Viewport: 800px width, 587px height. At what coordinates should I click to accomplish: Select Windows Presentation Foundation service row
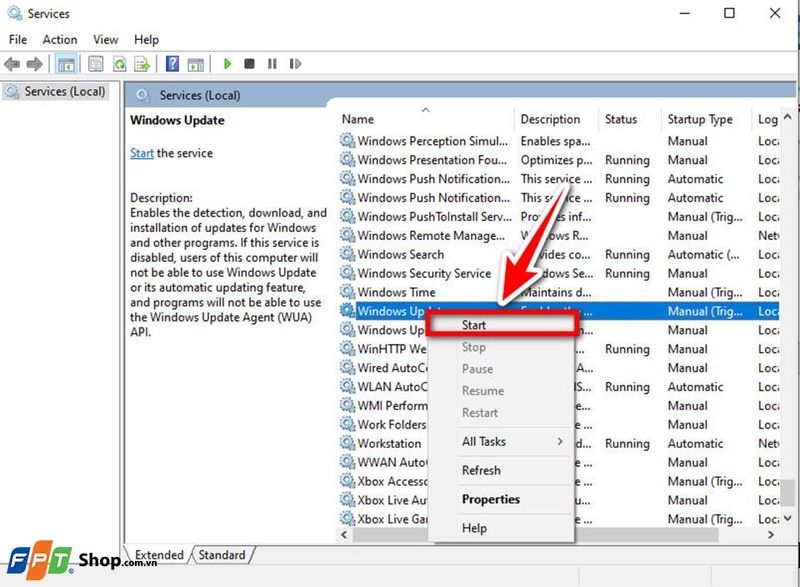coord(559,160)
